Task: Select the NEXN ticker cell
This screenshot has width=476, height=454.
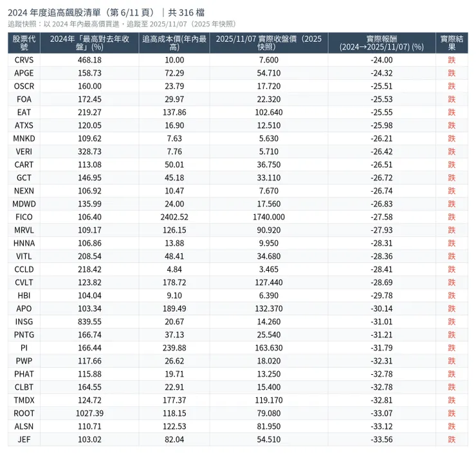Action: click(24, 190)
